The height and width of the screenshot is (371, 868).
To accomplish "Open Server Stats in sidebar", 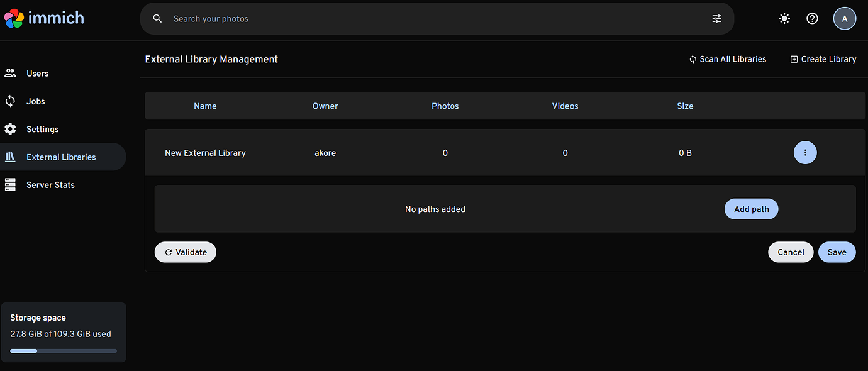I will point(50,185).
